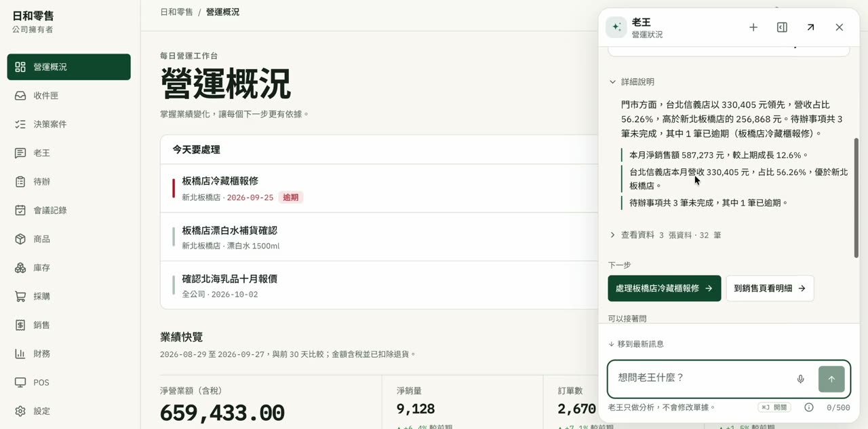Click the sparkle 老王 assistant avatar
This screenshot has width=868, height=429.
point(616,27)
